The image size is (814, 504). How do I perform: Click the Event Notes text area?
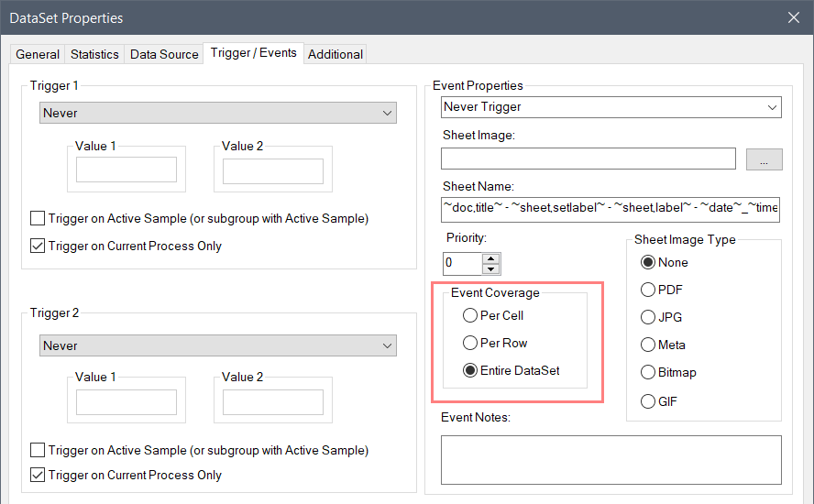[610, 459]
